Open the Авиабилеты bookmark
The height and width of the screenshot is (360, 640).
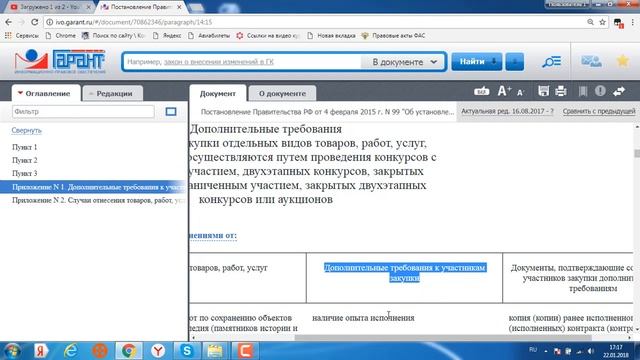coord(209,36)
